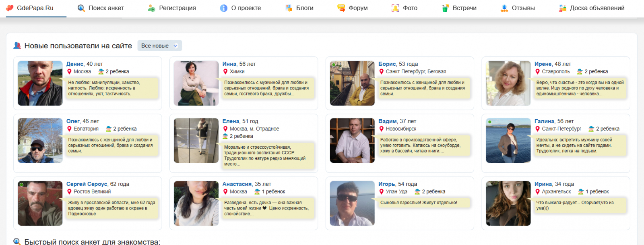The width and height of the screenshot is (644, 245).
Task: Click the location pin next to Ставрополь
Action: tap(538, 72)
